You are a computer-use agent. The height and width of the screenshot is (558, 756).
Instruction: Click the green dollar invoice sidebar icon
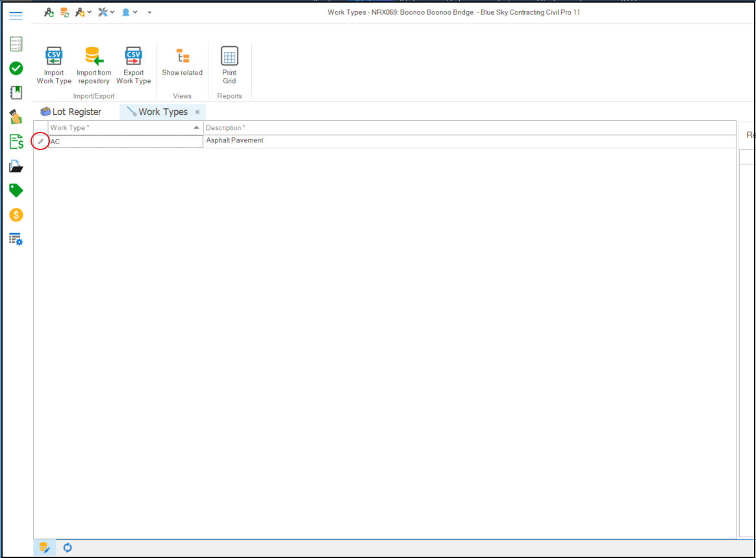tap(16, 142)
